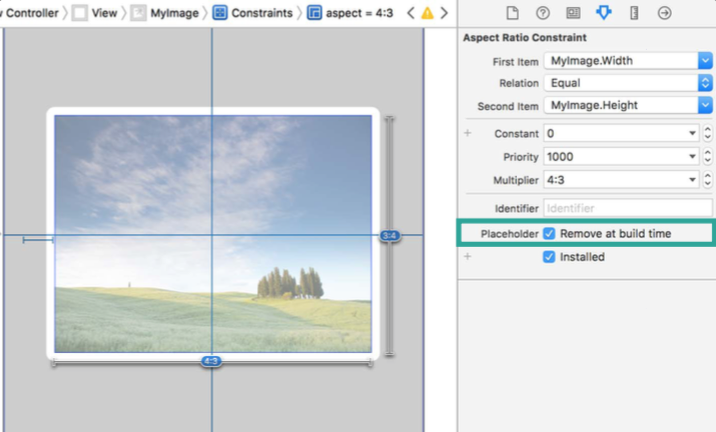Open the Attributes inspector
716x432 pixels.
point(604,12)
